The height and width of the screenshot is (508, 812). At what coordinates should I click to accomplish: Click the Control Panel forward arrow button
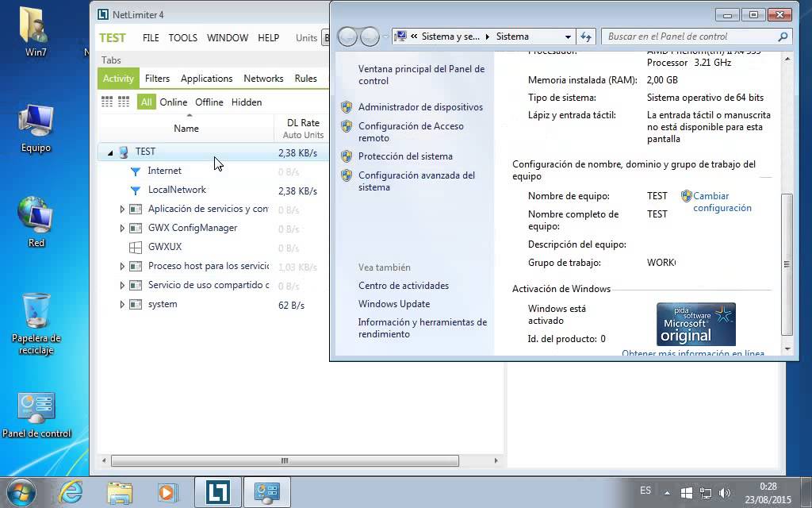[370, 37]
